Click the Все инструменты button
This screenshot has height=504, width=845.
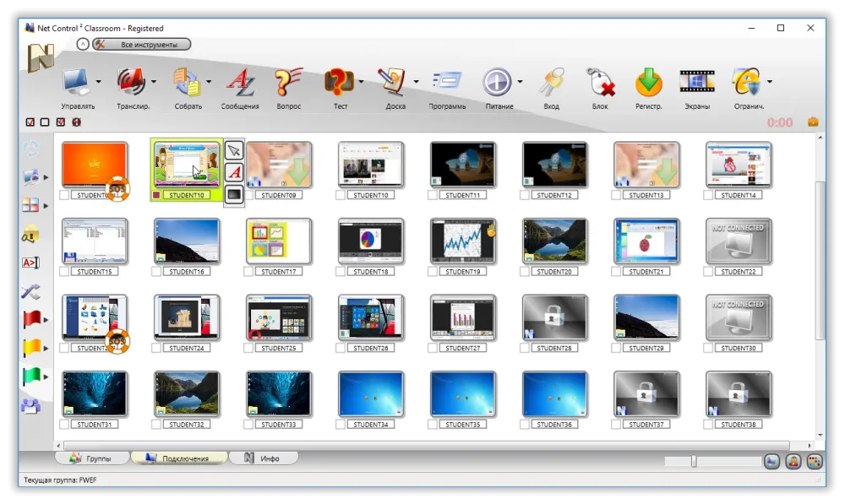[142, 44]
